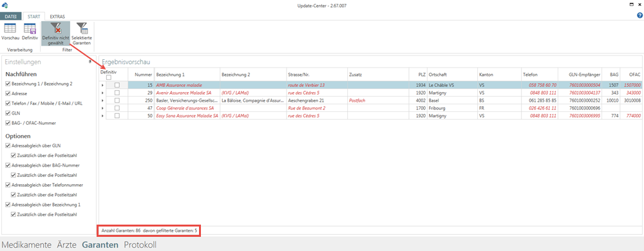This screenshot has width=644, height=251.
Task: Sort by the Bezeichnung 2 column header
Action: point(253,75)
